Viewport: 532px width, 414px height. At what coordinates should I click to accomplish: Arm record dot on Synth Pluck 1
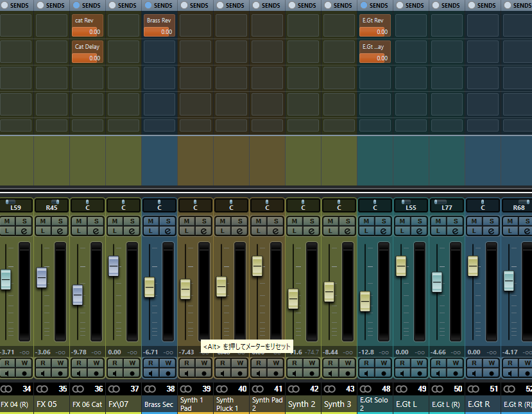click(x=240, y=374)
